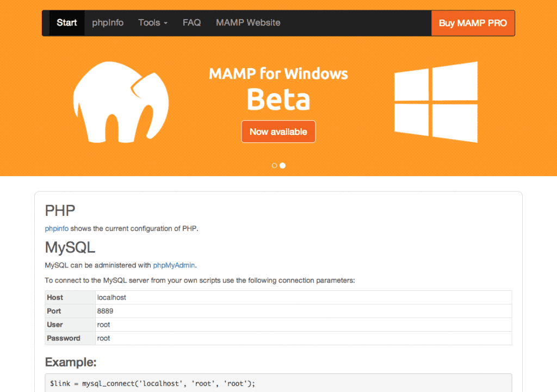Click the User label cell
The image size is (557, 392).
pos(70,325)
